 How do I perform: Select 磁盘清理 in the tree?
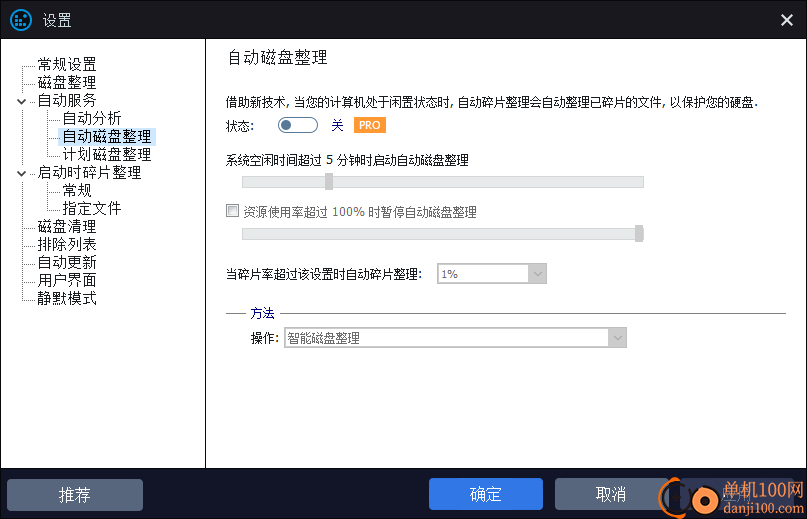[x=67, y=227]
